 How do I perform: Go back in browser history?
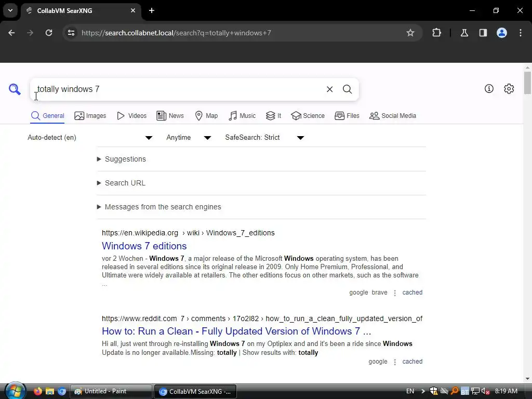(x=11, y=33)
